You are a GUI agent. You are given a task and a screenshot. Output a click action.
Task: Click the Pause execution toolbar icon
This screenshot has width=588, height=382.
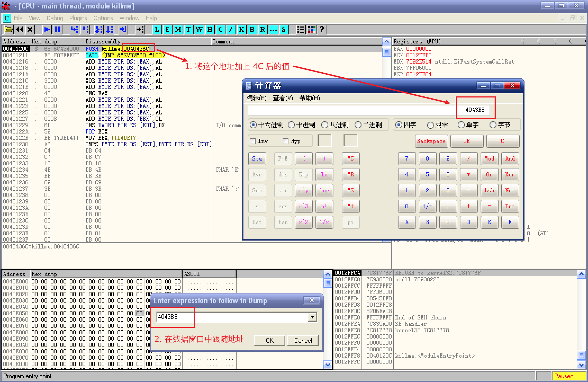pyautogui.click(x=57, y=29)
